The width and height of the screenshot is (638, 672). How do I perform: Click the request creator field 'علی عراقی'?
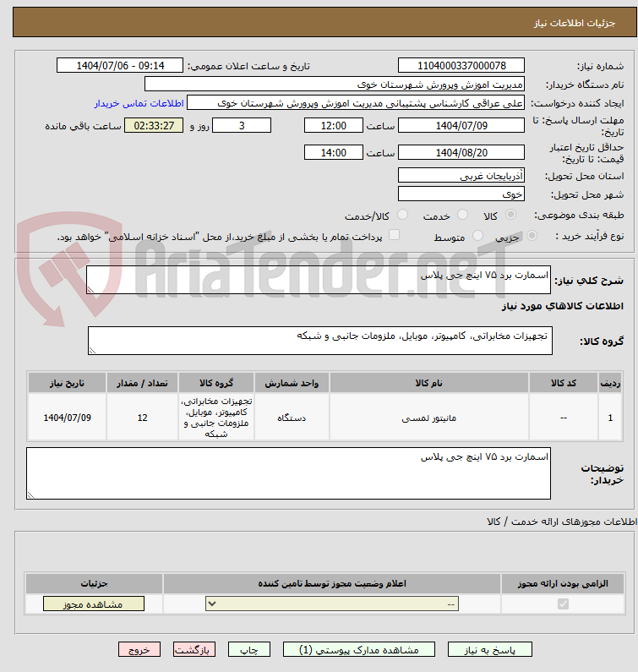click(x=356, y=103)
